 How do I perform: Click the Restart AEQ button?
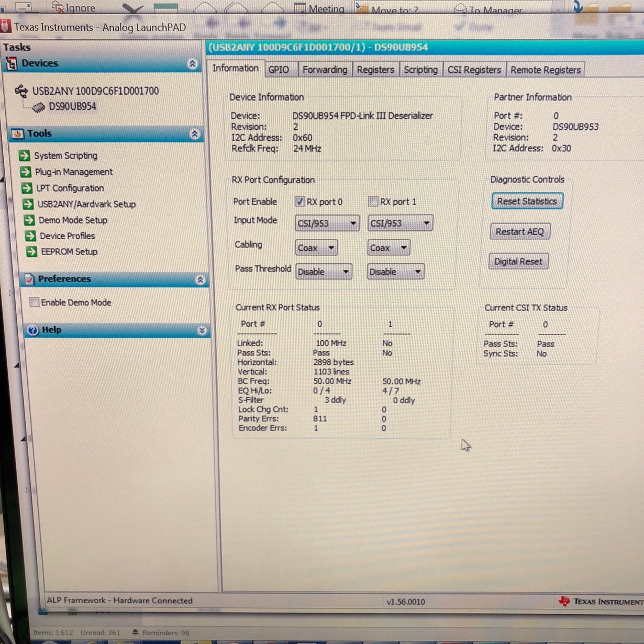pyautogui.click(x=520, y=231)
